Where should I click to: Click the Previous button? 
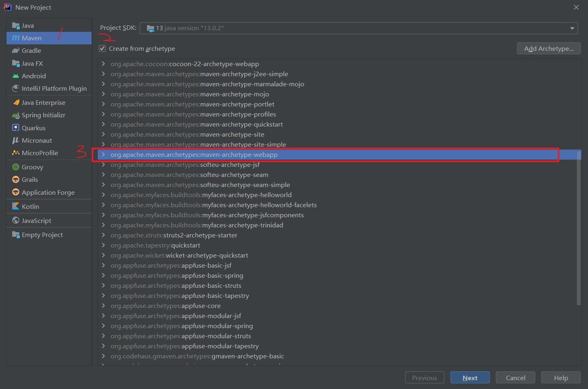[x=425, y=378]
